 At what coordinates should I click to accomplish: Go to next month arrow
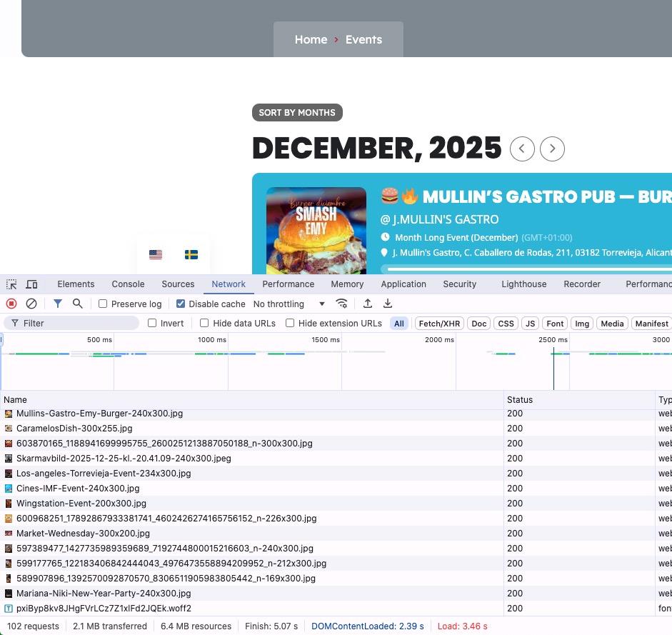pos(552,149)
